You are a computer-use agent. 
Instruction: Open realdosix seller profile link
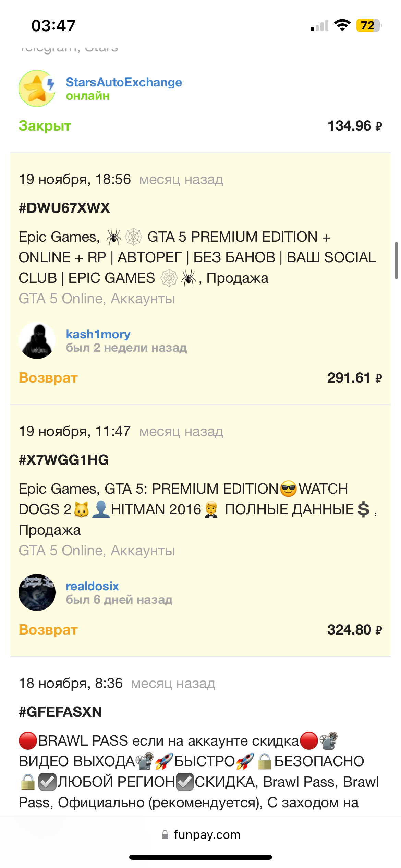[92, 586]
